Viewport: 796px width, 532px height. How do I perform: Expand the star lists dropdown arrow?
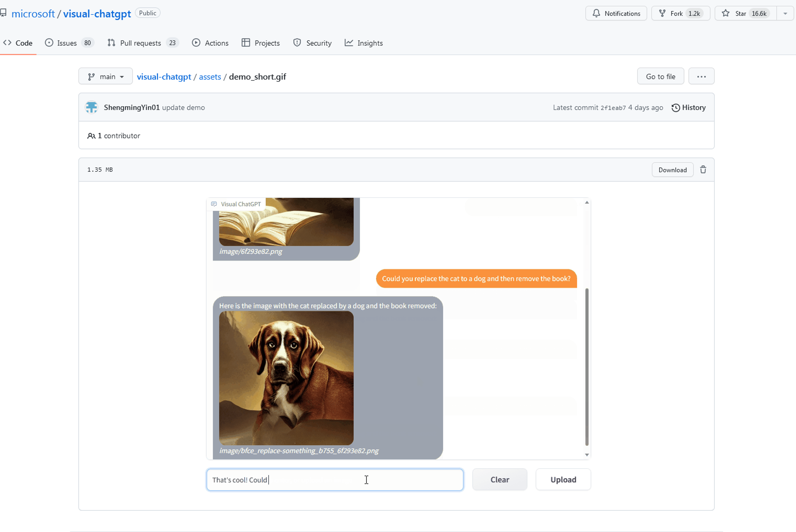[785, 13]
